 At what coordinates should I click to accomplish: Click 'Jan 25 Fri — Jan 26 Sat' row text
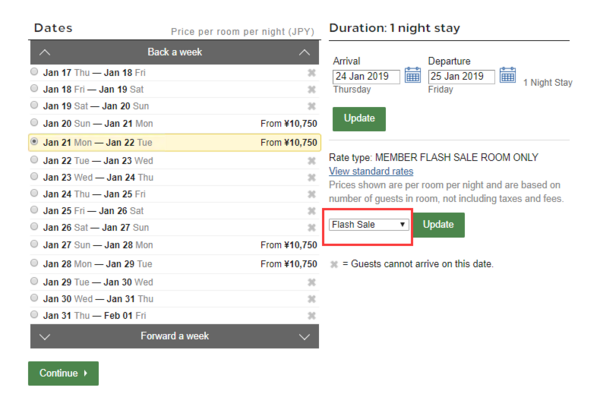pos(93,211)
